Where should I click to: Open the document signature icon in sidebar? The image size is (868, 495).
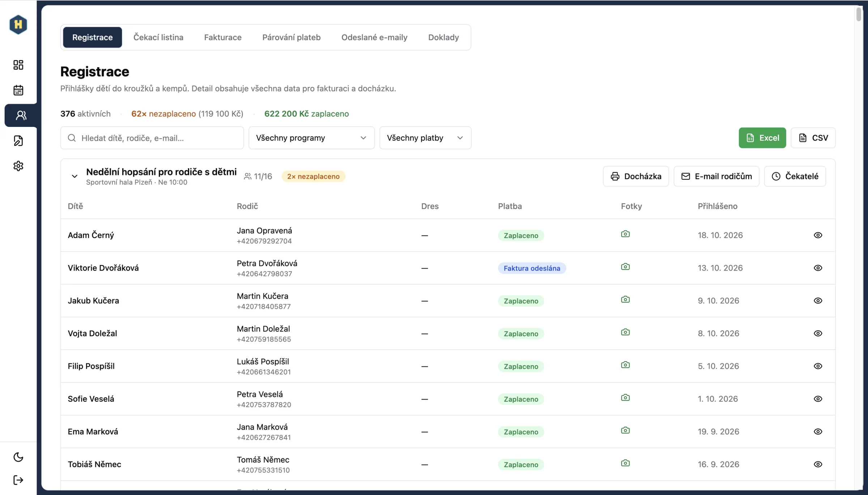[x=18, y=141]
